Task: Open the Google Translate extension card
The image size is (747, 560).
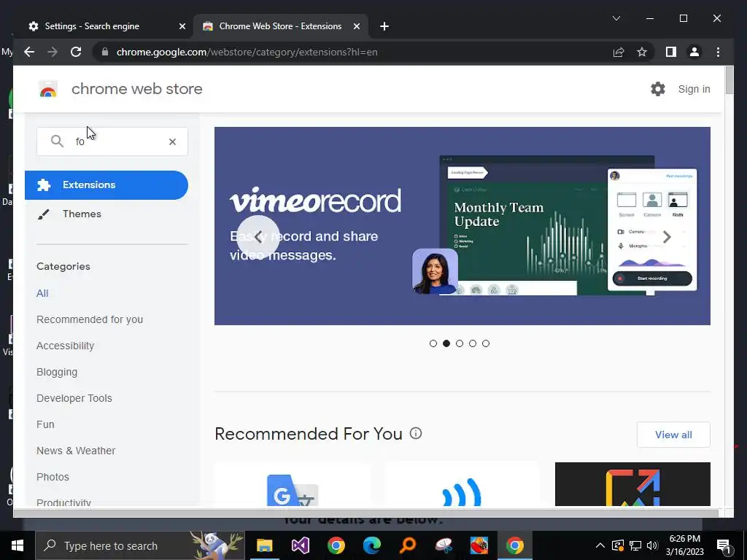Action: (293, 484)
